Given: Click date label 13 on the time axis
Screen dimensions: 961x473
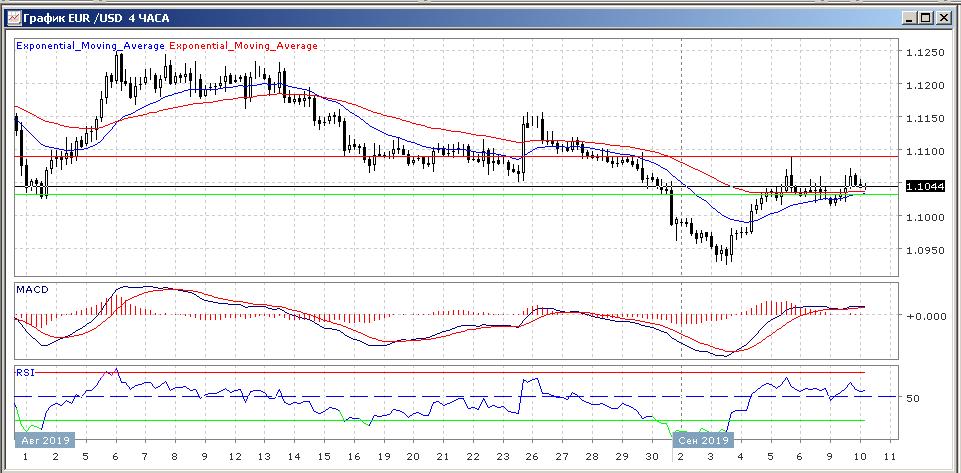Looking at the screenshot, I should 264,457.
